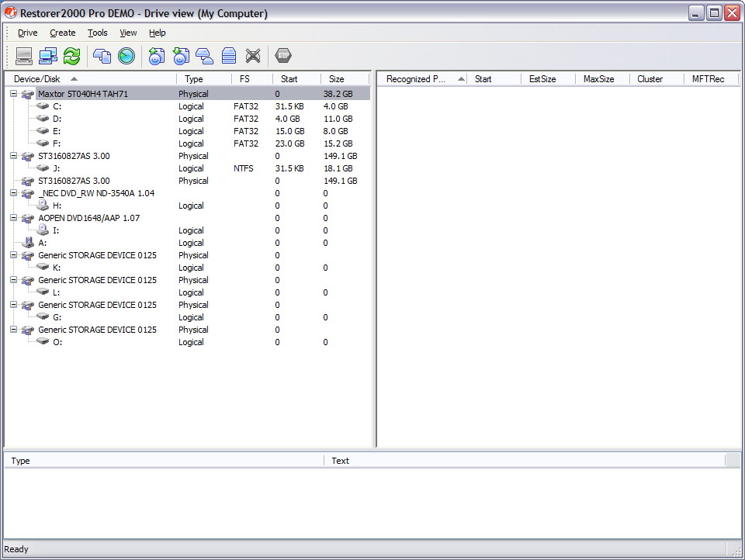Open the Create menu

click(x=63, y=33)
